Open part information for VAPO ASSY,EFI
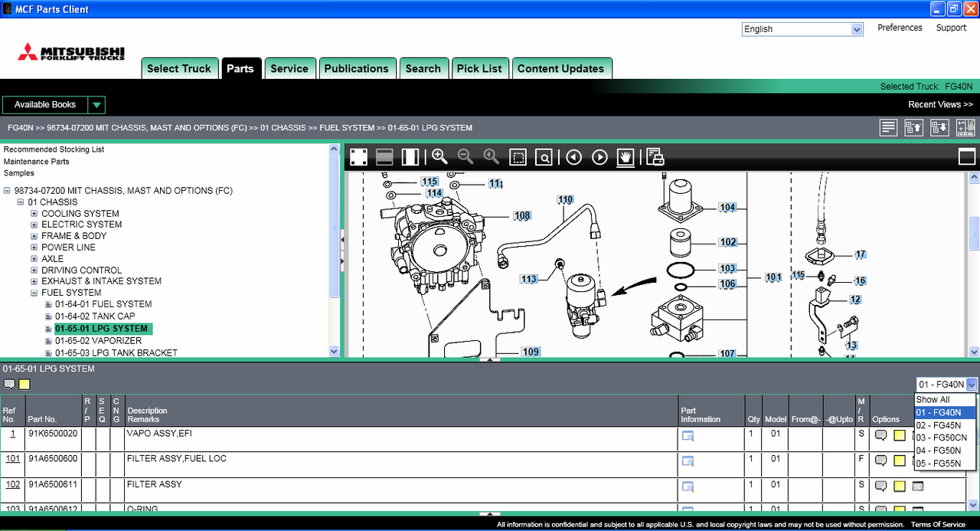Image resolution: width=980 pixels, height=531 pixels. pyautogui.click(x=688, y=436)
